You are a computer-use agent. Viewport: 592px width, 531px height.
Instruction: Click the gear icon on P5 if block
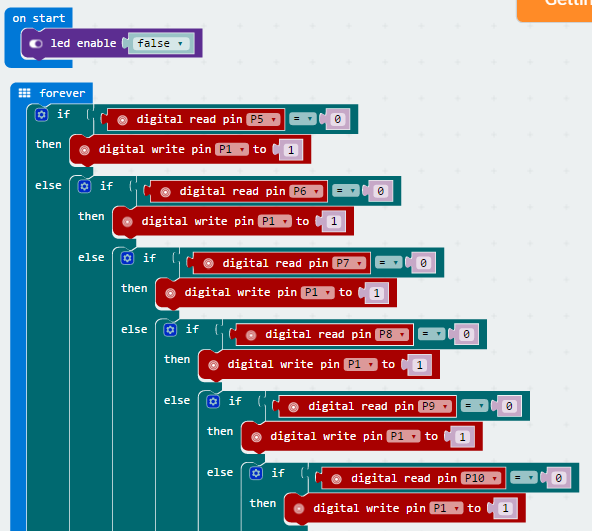coord(42,114)
